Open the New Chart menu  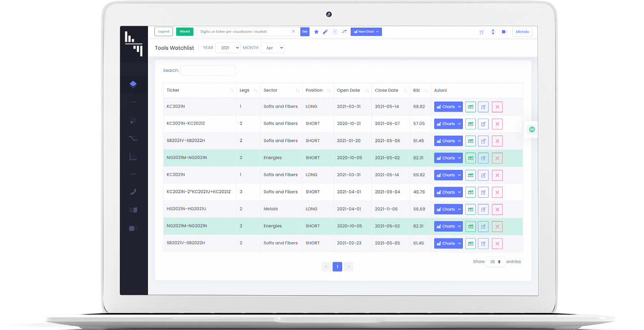click(x=366, y=32)
